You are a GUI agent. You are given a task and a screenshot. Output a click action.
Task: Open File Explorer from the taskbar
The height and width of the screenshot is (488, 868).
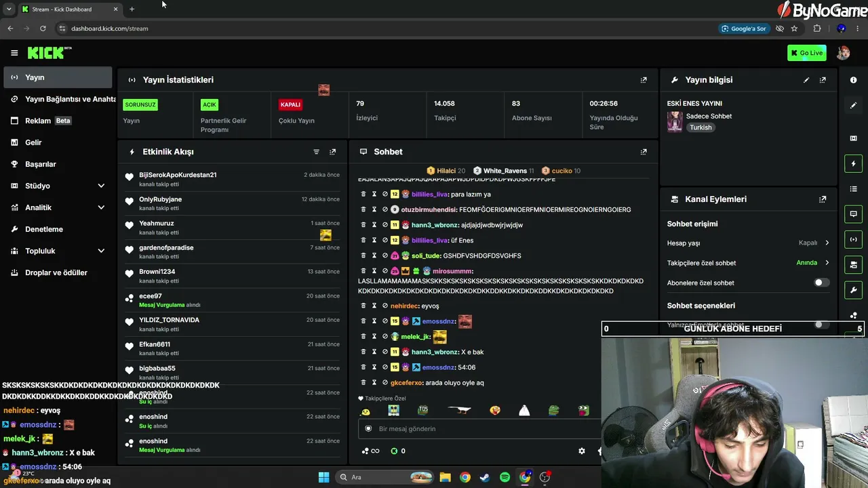point(445,477)
